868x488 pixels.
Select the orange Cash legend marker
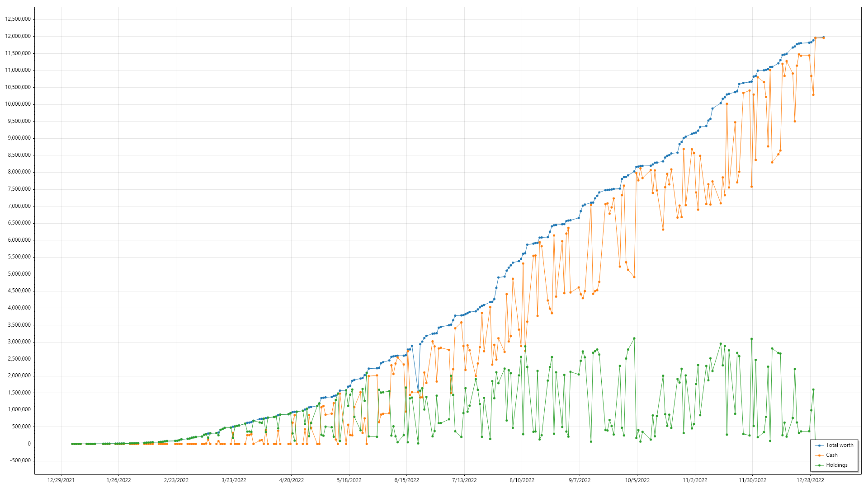819,455
